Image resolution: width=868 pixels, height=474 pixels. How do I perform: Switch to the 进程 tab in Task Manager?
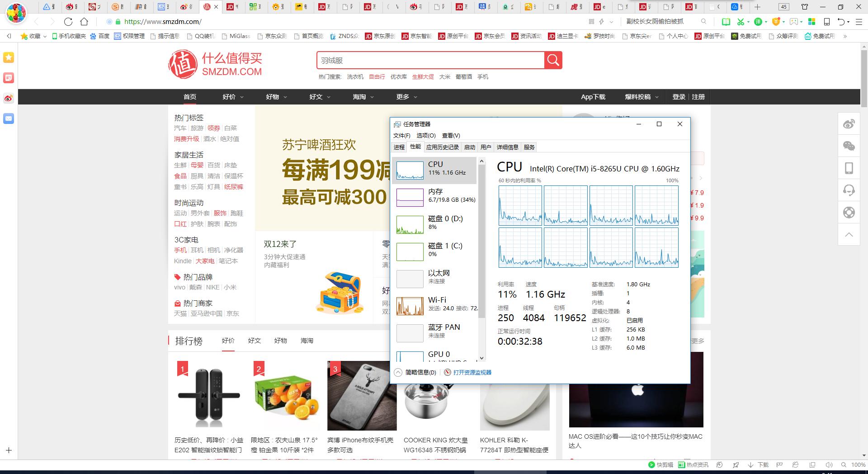398,147
